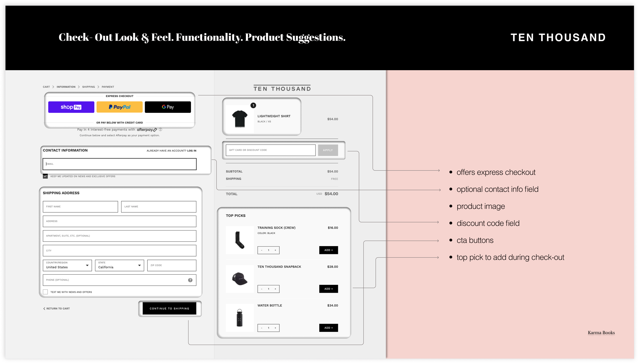Click the Training Sock product image
The height and width of the screenshot is (364, 639).
point(240,240)
